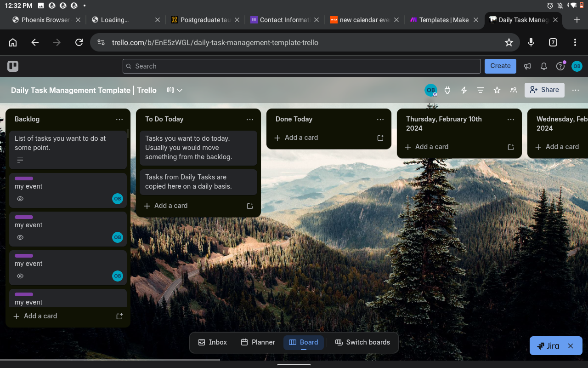Click the purple label on top my event card
The image size is (588, 368).
point(23,178)
